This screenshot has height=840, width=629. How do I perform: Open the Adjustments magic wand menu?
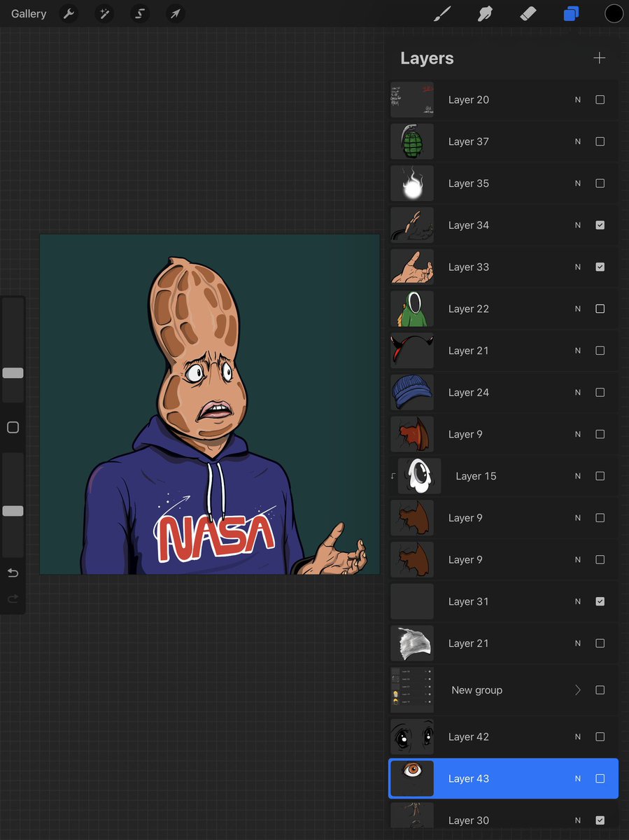tap(104, 13)
